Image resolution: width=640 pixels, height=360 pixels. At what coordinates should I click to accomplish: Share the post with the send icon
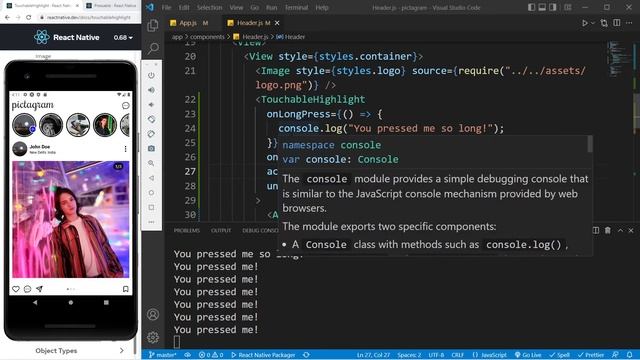(40, 289)
